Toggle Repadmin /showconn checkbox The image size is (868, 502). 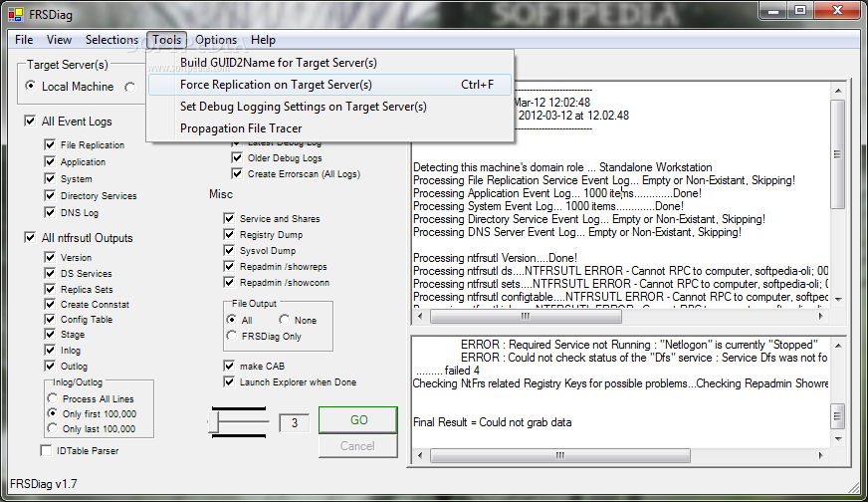pos(229,282)
